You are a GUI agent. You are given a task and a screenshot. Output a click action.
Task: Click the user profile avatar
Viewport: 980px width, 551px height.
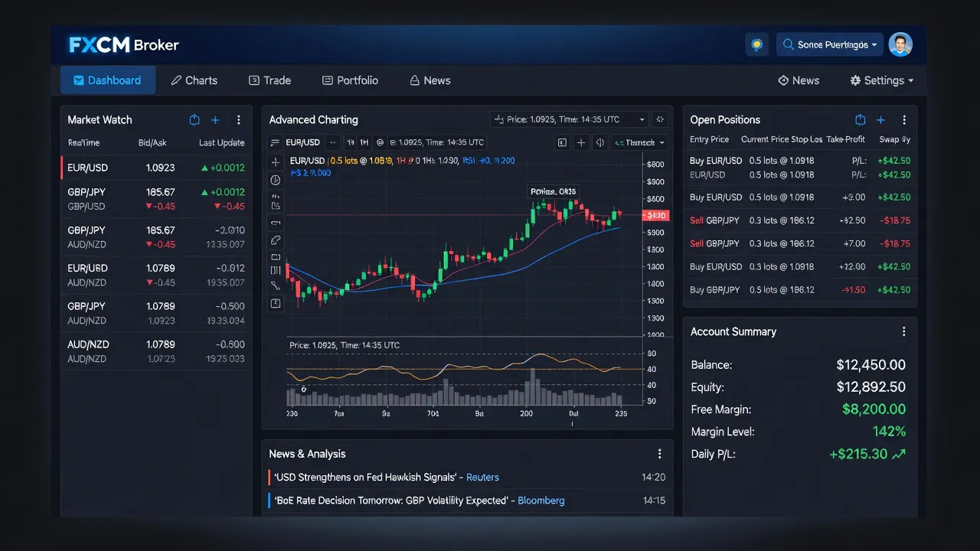[x=901, y=44]
